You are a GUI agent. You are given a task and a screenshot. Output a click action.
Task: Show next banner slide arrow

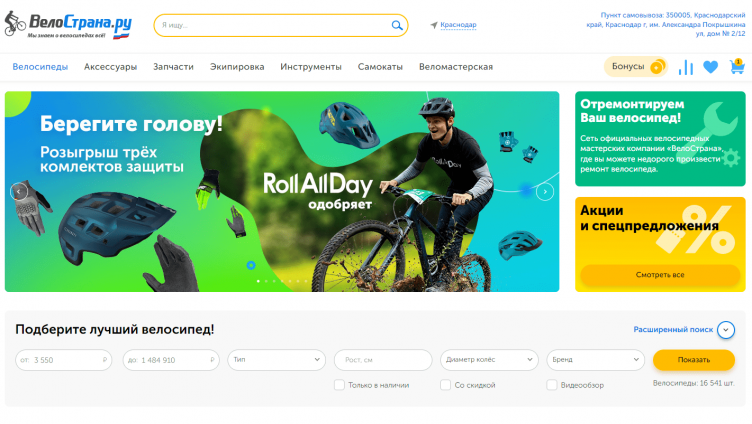(545, 192)
